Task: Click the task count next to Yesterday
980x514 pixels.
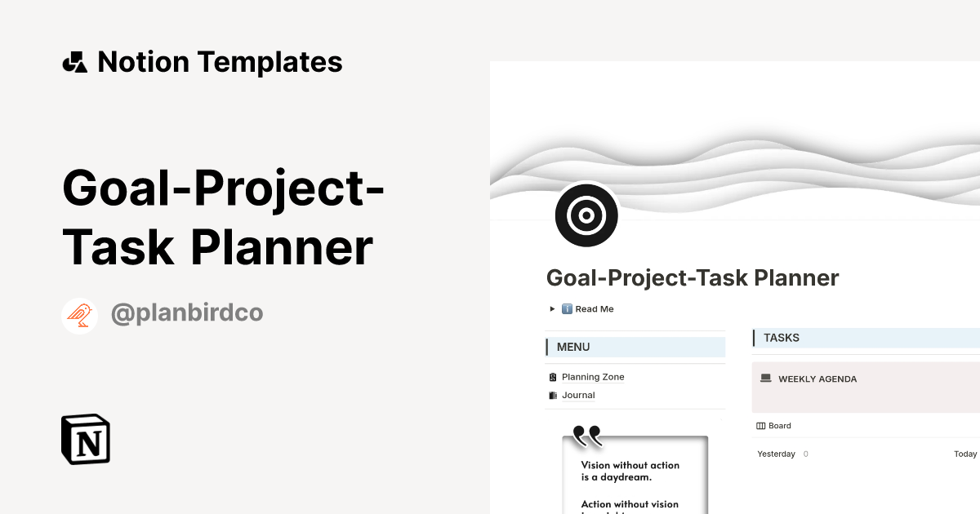Action: coord(805,454)
